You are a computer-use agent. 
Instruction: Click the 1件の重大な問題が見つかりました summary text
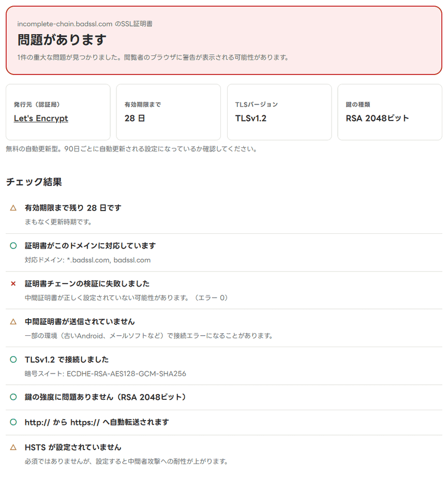[x=153, y=57]
